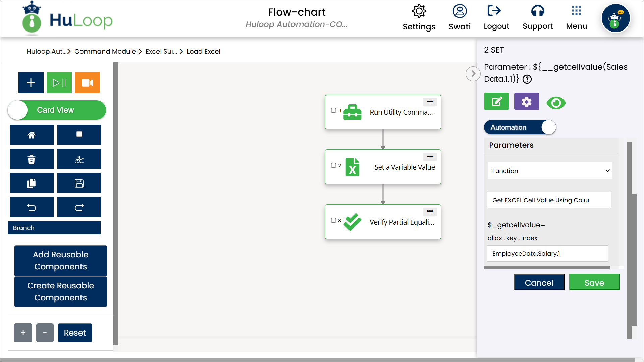The height and width of the screenshot is (362, 644).
Task: Open the purple gear configuration icon
Action: 527,101
